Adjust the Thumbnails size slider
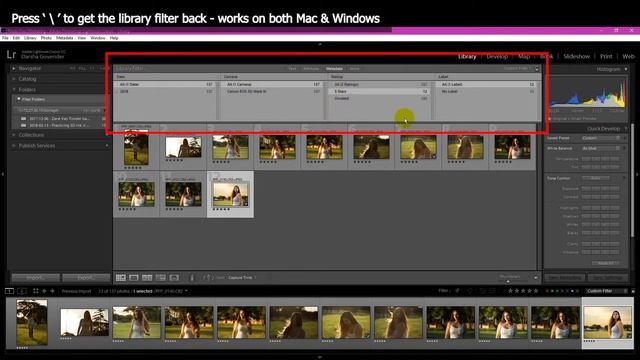640x360 pixels. [x=509, y=281]
